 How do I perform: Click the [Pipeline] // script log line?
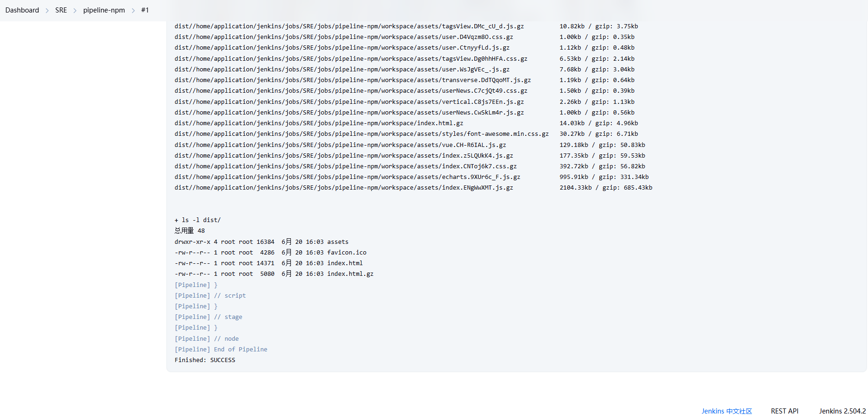tap(210, 296)
